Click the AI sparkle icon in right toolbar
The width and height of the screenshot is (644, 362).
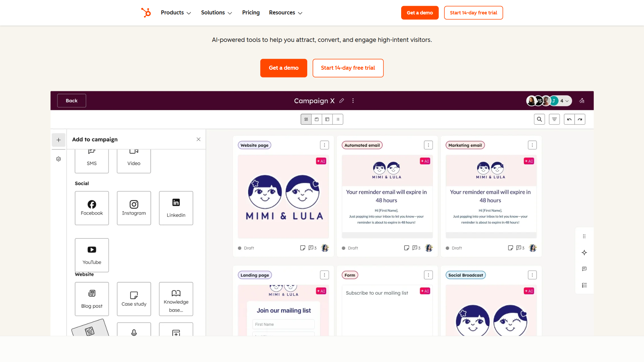[x=584, y=253]
